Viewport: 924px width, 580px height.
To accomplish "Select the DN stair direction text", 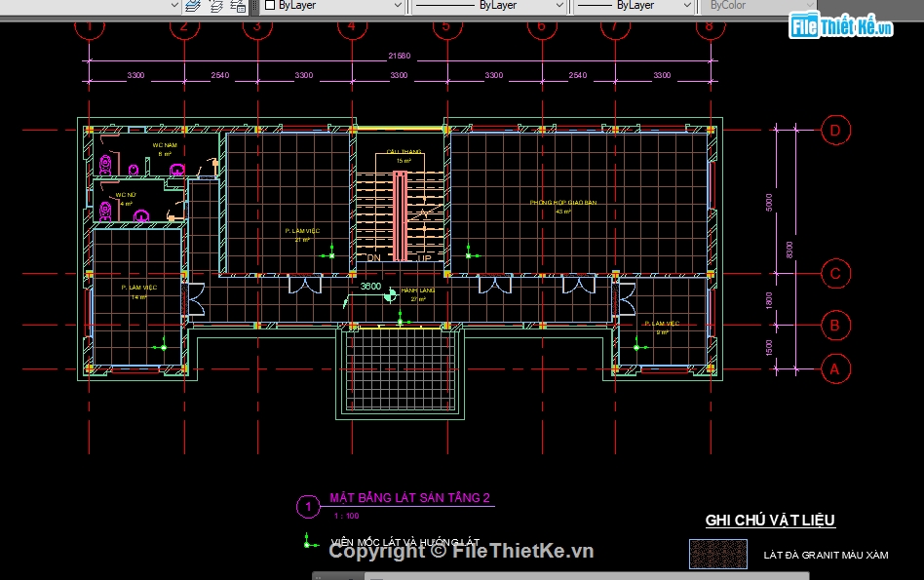I will [373, 258].
